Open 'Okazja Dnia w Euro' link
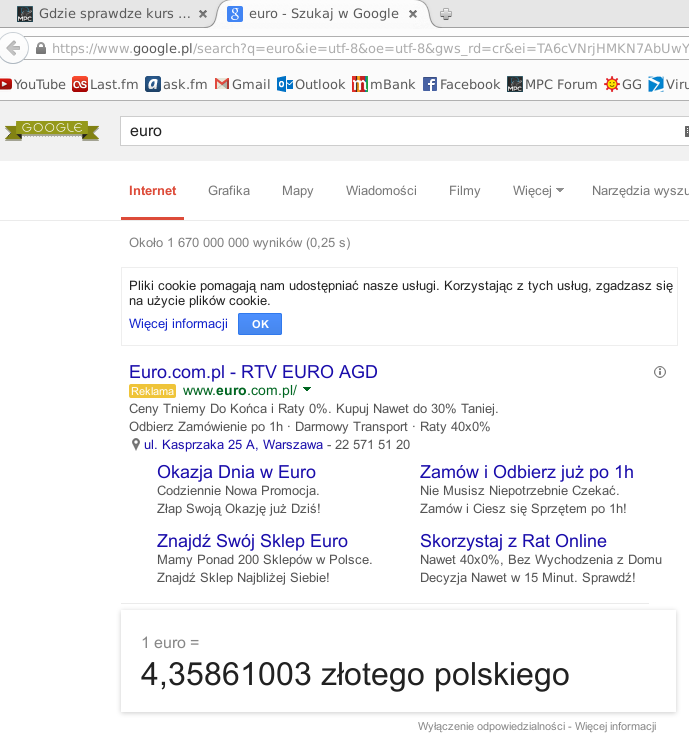 (236, 472)
